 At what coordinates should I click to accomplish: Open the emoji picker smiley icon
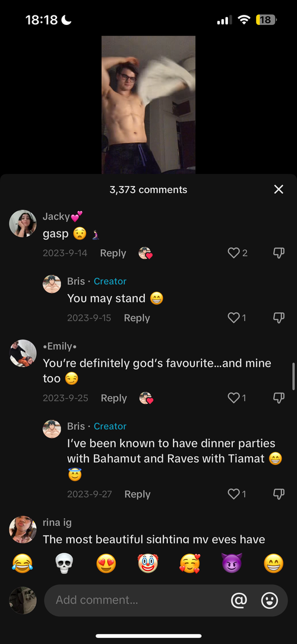(270, 601)
